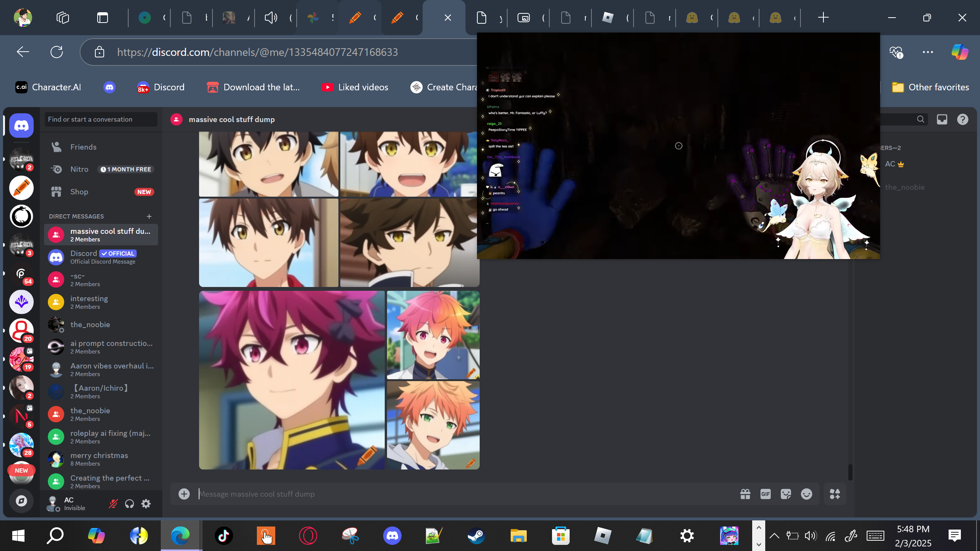Open emoji picker in message bar
The width and height of the screenshot is (980, 551).
point(807,494)
